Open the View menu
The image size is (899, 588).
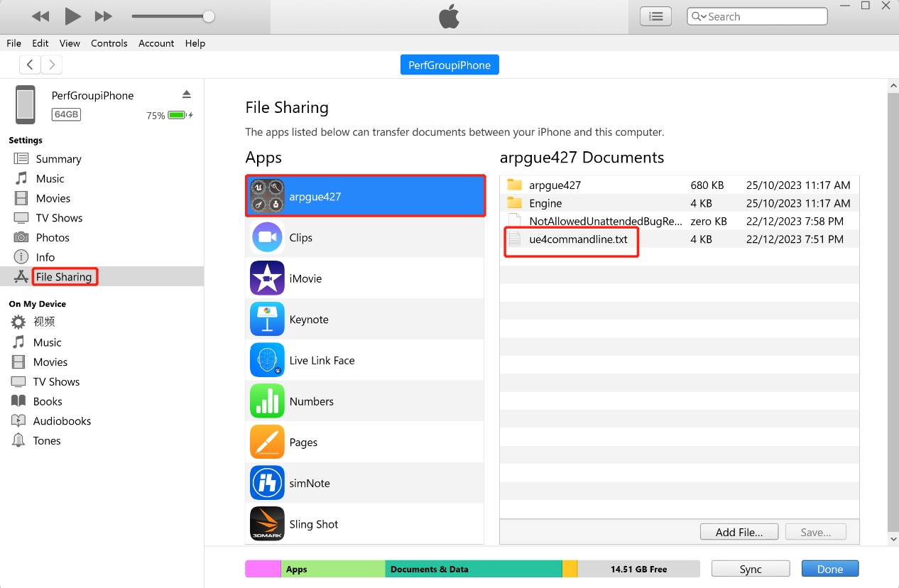point(70,43)
